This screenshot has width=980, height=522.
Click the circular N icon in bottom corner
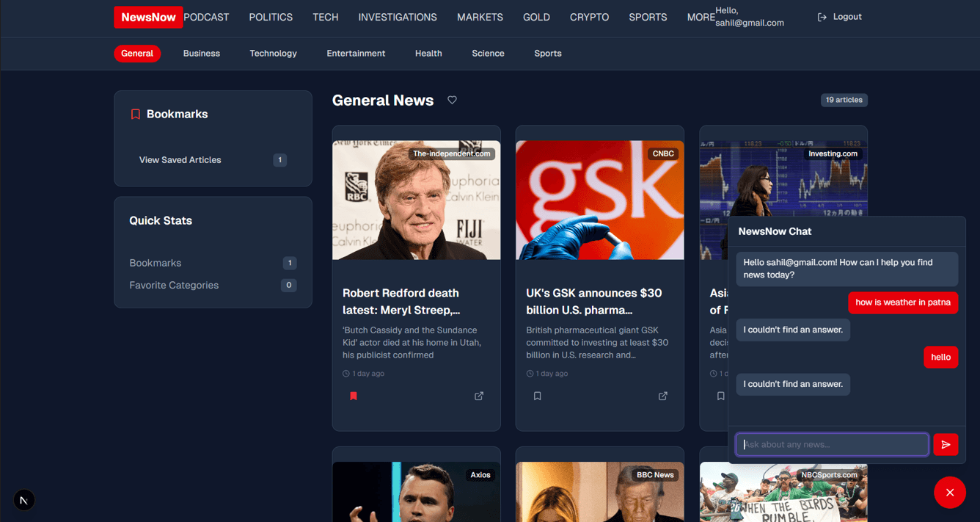[x=23, y=499]
